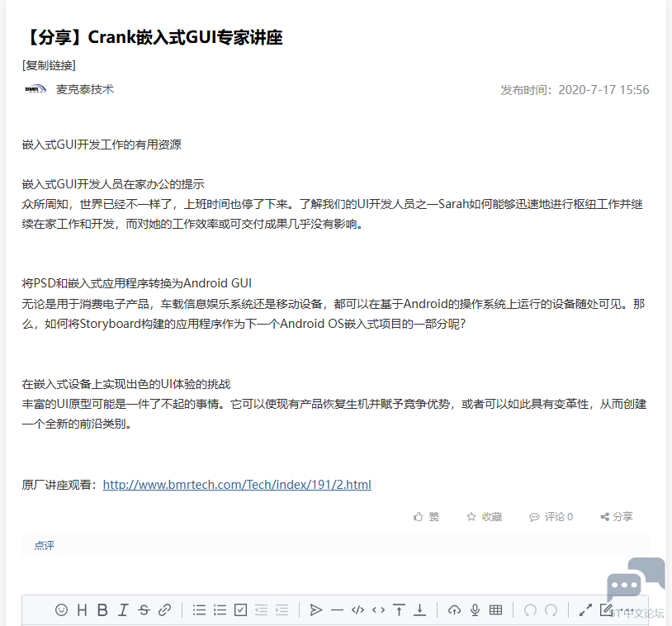Insert inline code with <> icon

378,609
